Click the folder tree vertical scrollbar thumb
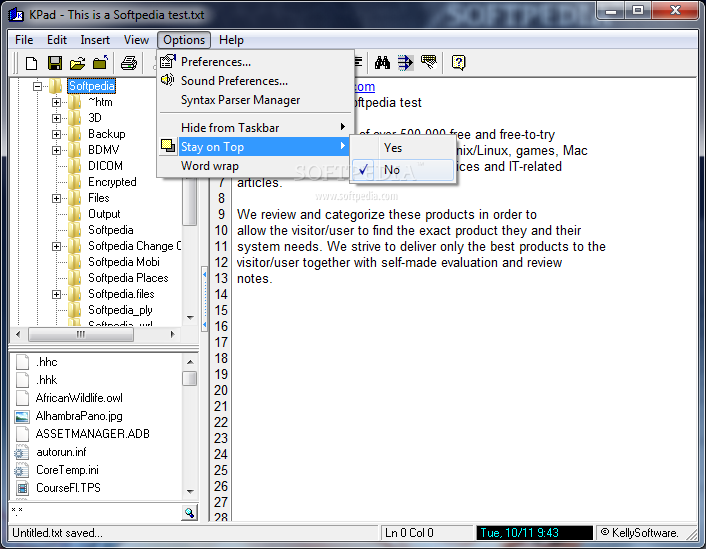Viewport: 706px width, 549px height. (x=190, y=200)
